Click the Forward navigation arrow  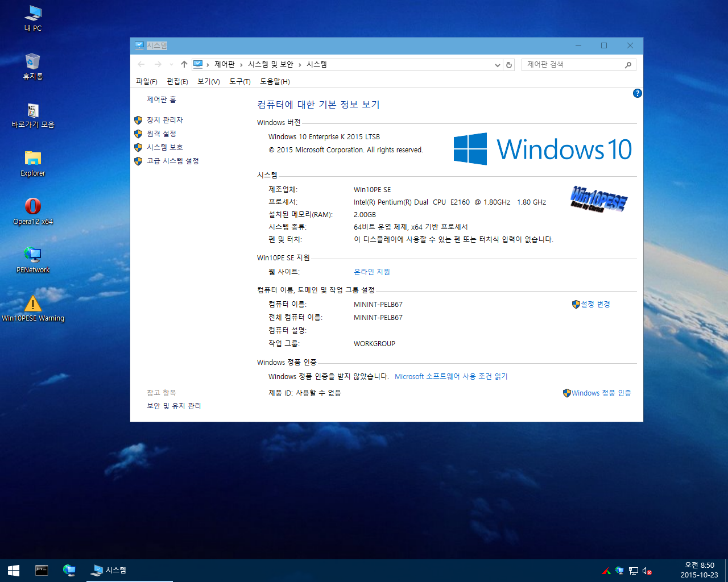pyautogui.click(x=158, y=64)
